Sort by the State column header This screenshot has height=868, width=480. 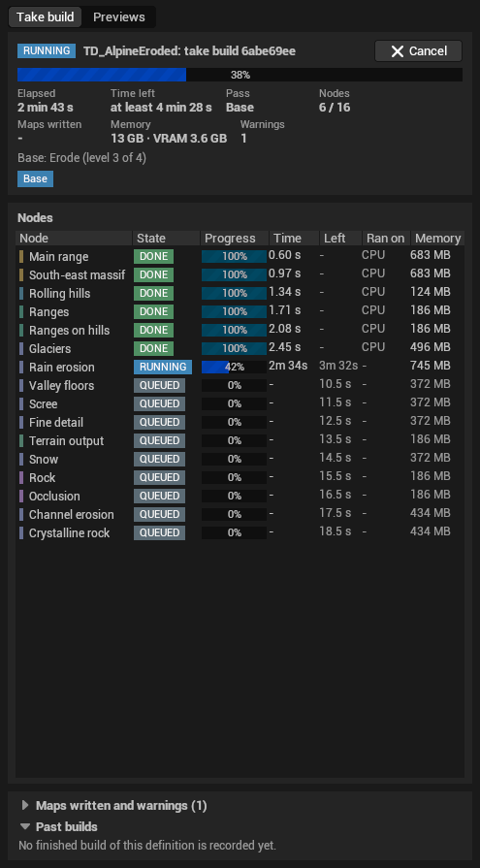point(166,238)
